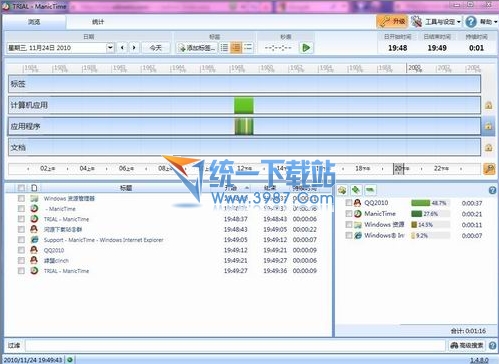Click the 添加标签 add tag button

[197, 48]
